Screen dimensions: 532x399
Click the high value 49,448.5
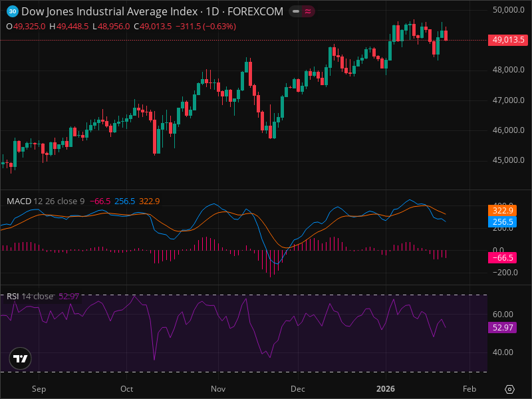pos(72,27)
